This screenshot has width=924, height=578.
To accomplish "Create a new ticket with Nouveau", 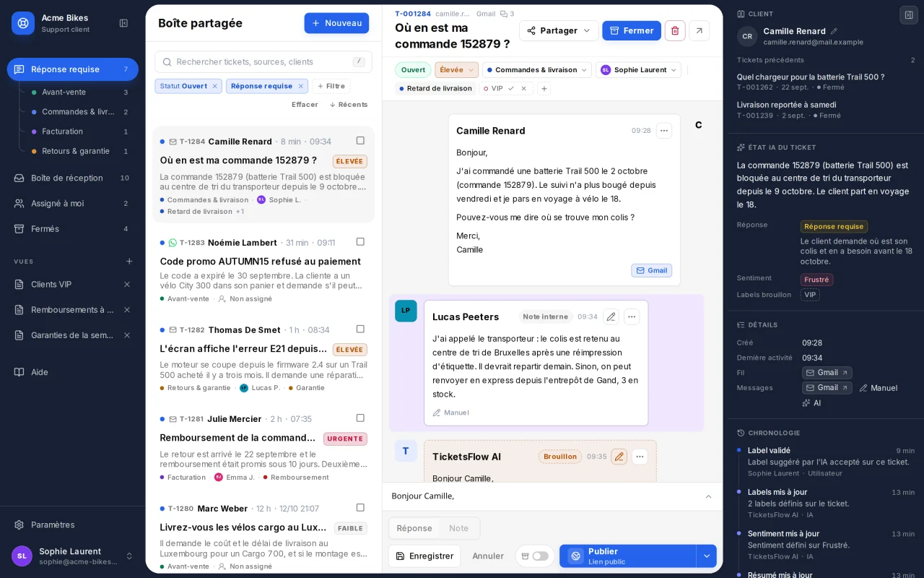I will (x=336, y=23).
